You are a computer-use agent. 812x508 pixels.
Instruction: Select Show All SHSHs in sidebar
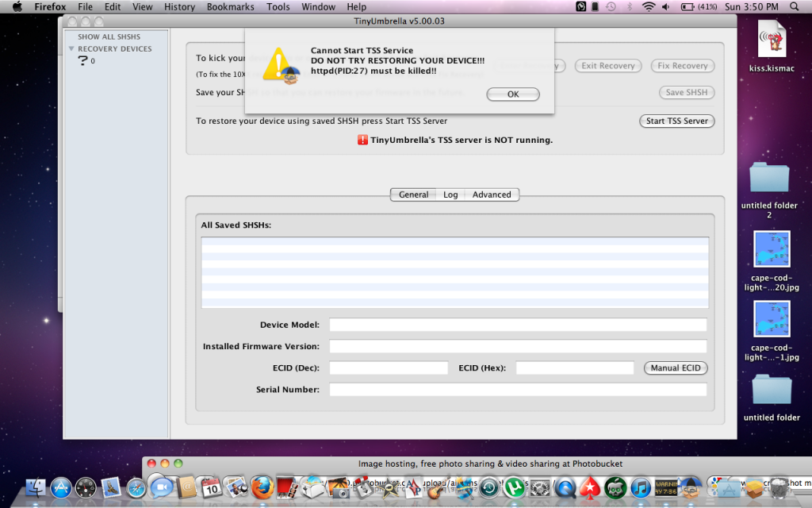109,37
